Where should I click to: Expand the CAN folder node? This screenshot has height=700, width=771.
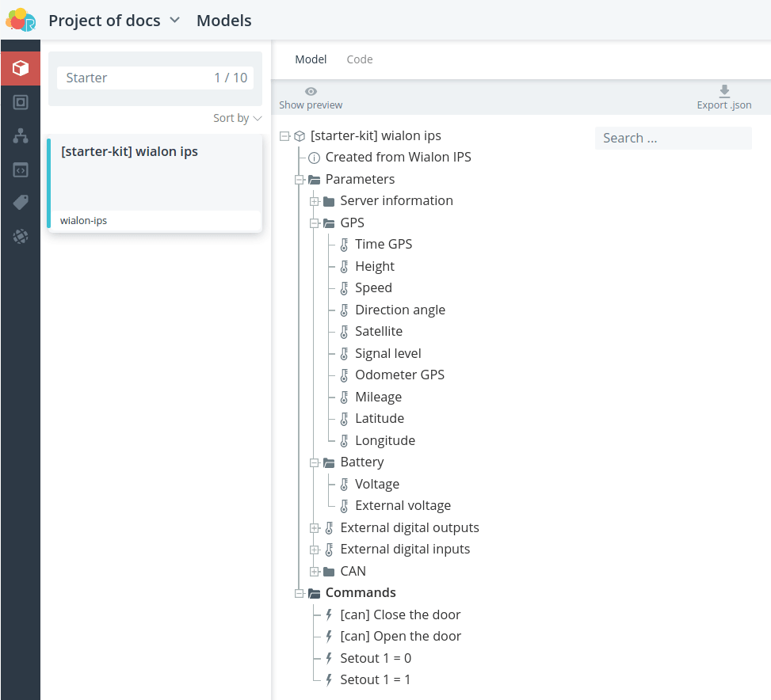click(315, 572)
